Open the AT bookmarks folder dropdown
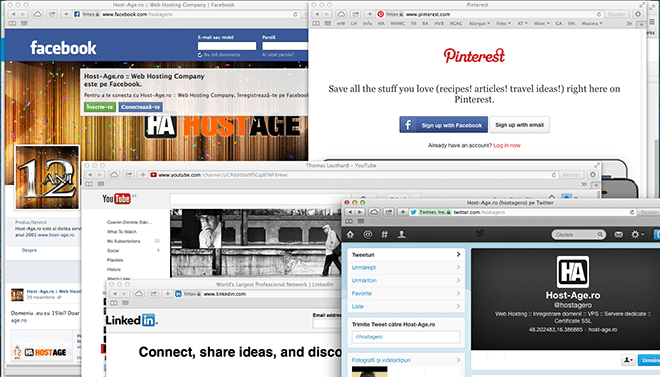The height and width of the screenshot is (377, 660). coord(522,24)
